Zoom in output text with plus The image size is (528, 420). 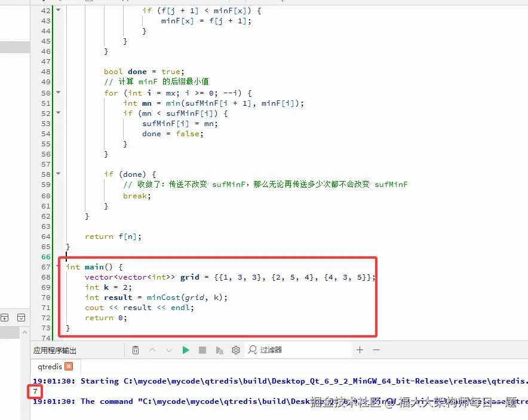(360, 350)
